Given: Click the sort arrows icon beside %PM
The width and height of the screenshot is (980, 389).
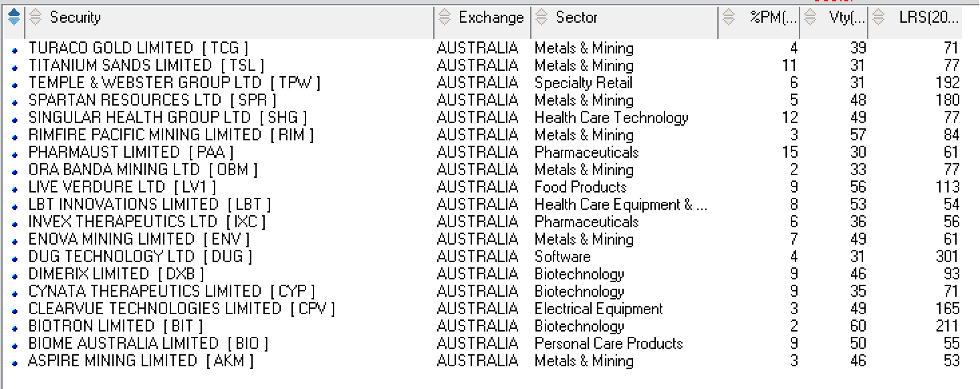Looking at the screenshot, I should coord(729,18).
